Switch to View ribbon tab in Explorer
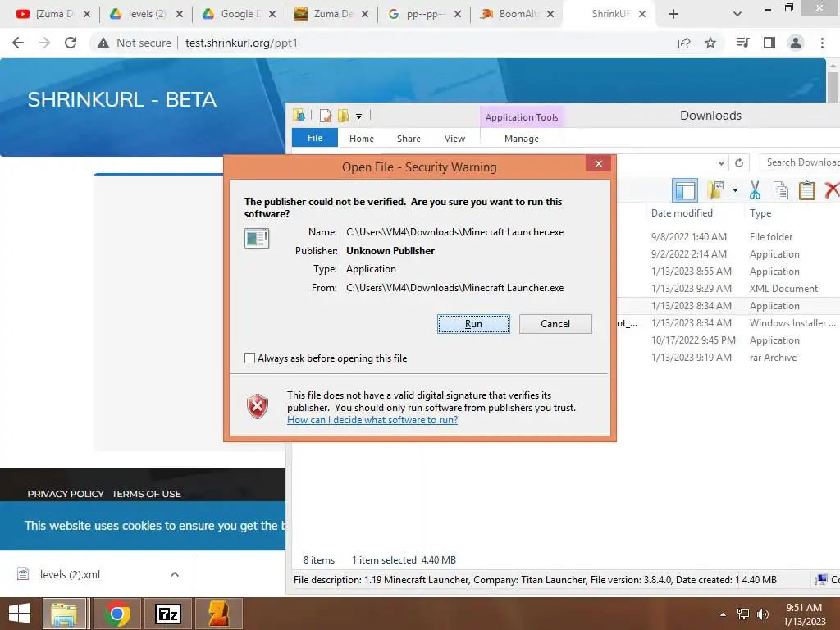 pyautogui.click(x=454, y=138)
